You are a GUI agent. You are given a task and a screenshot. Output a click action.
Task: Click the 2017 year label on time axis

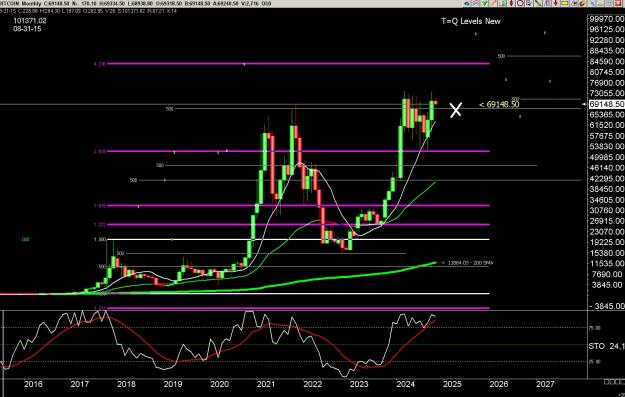[80, 384]
